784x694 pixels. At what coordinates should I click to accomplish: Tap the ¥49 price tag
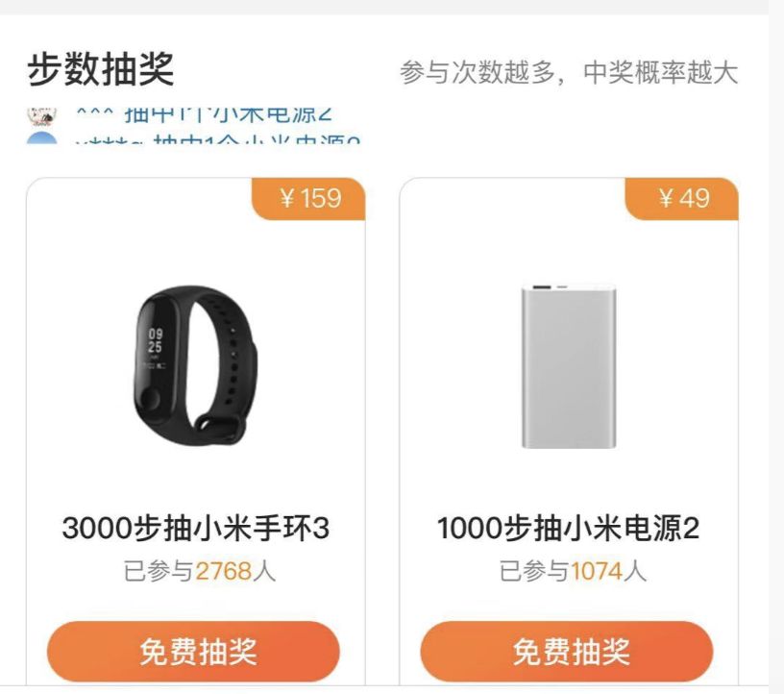coord(682,199)
